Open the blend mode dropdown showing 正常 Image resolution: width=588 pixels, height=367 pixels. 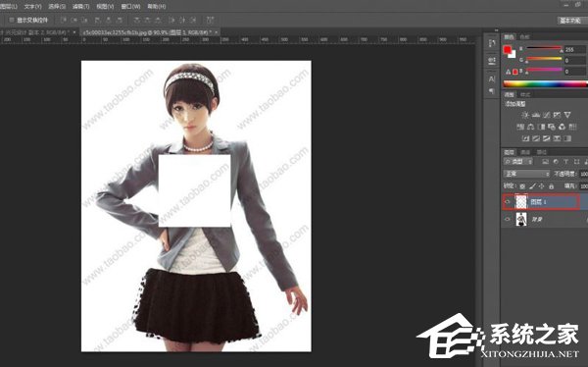click(x=526, y=174)
